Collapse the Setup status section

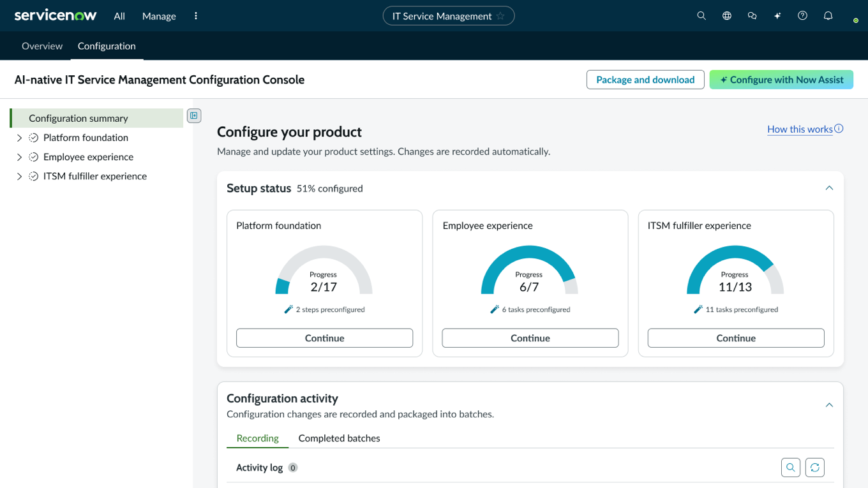[829, 188]
